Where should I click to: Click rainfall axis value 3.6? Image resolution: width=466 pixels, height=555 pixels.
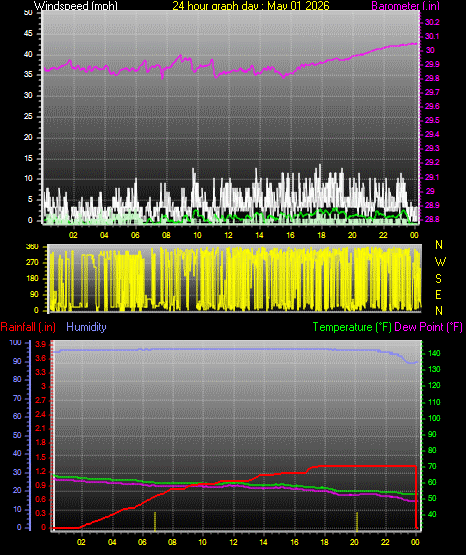point(41,359)
